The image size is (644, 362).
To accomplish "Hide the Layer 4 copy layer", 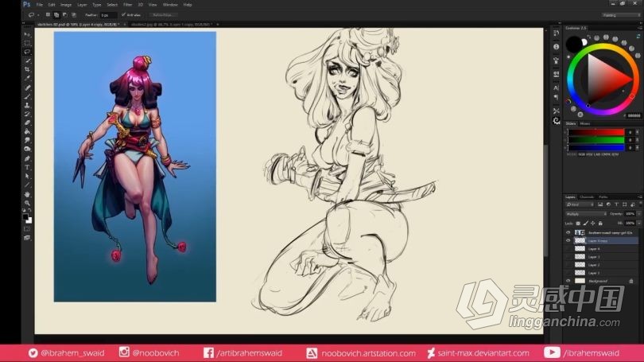I will click(568, 241).
